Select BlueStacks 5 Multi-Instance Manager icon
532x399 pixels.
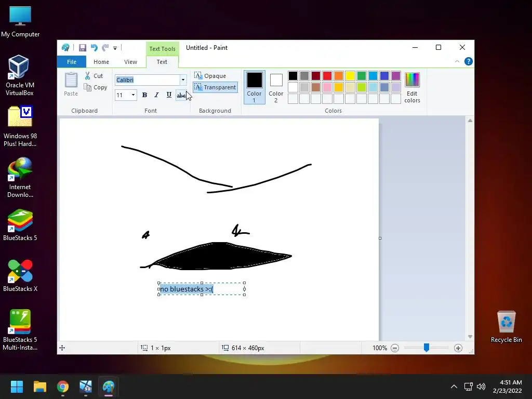[x=20, y=330]
